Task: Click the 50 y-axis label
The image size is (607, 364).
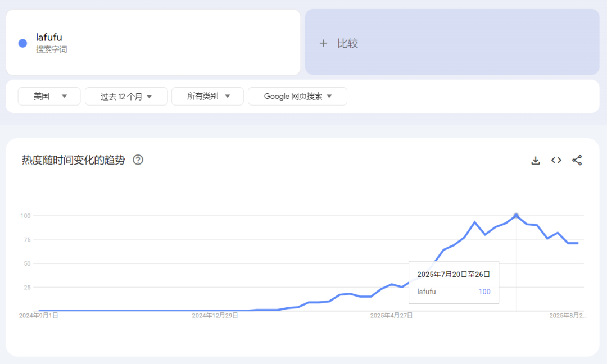Action: [27, 264]
